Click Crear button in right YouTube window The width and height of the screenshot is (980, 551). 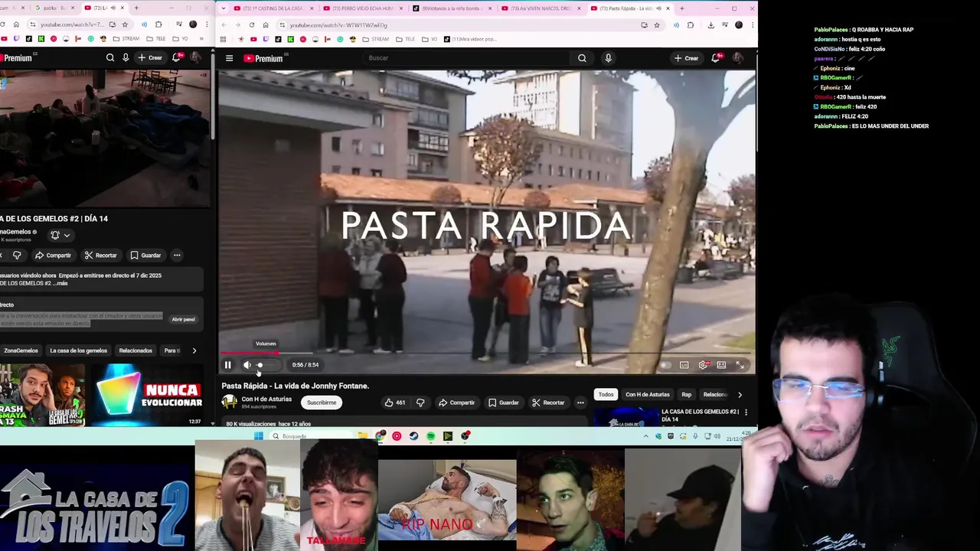(686, 58)
